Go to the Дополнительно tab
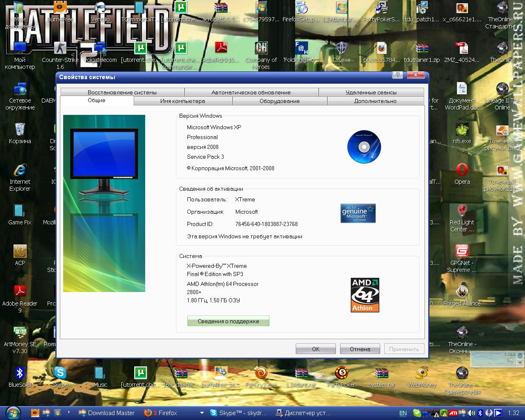Screen dimensions: 525x420 [x=375, y=101]
